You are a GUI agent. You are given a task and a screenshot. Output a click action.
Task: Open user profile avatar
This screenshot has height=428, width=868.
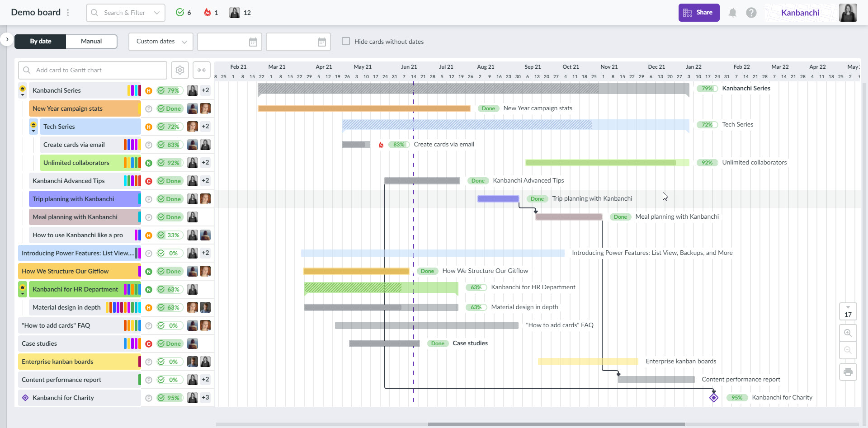(848, 13)
